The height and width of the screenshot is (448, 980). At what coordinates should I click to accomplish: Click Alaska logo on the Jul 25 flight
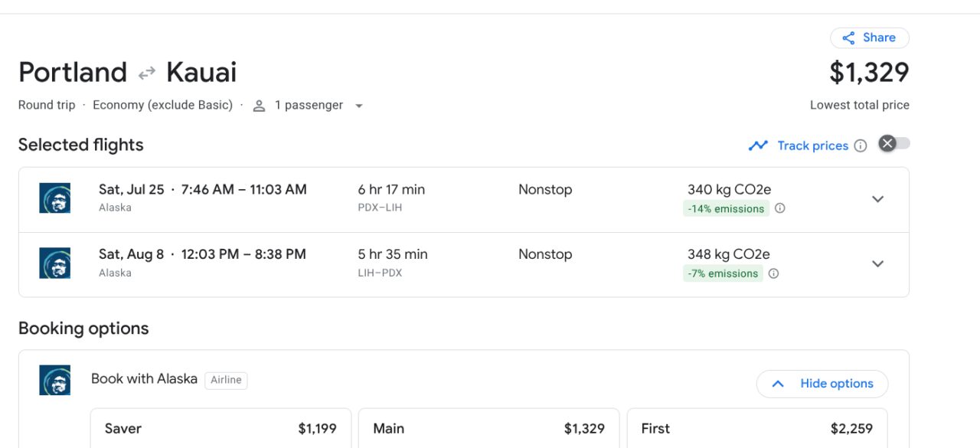pos(55,198)
